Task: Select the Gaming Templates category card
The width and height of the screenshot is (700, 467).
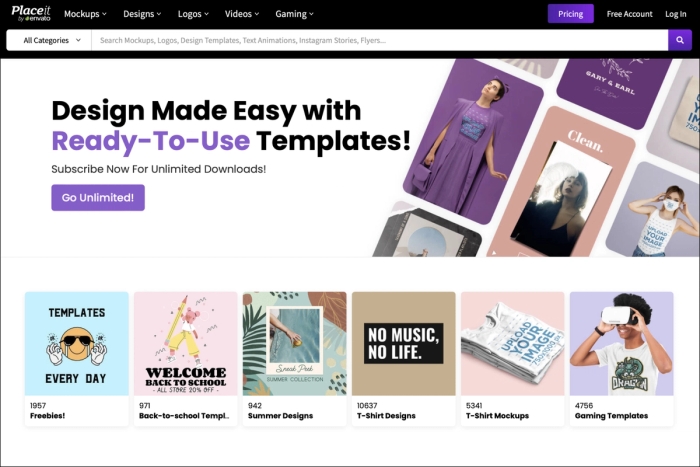Action: click(621, 359)
